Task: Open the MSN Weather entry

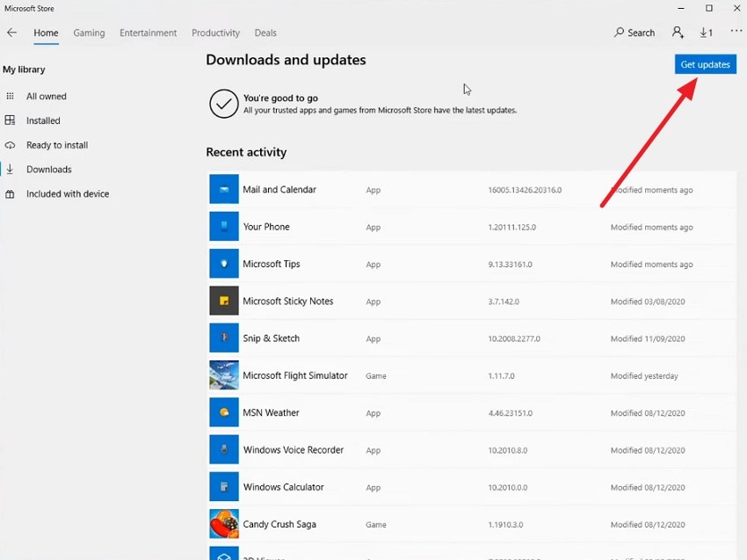Action: click(x=472, y=412)
